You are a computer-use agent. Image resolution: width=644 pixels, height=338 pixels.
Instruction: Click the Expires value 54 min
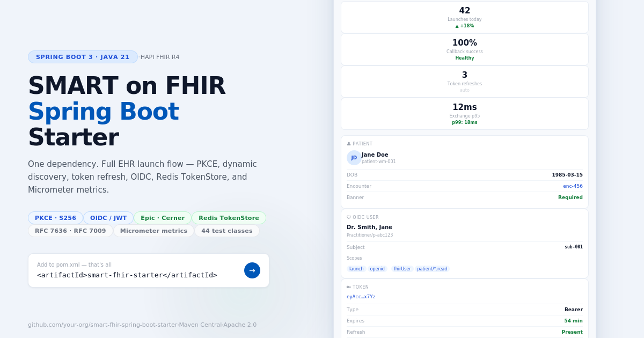click(573, 321)
